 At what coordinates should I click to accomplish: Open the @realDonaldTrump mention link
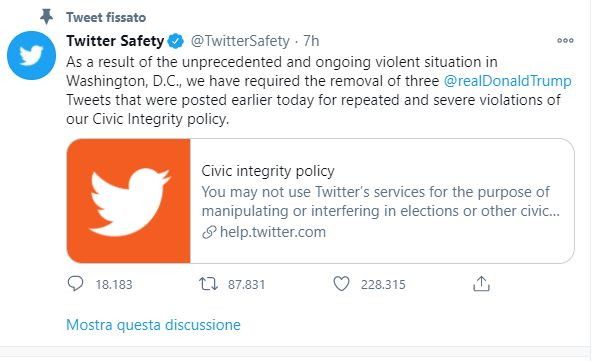coord(507,81)
